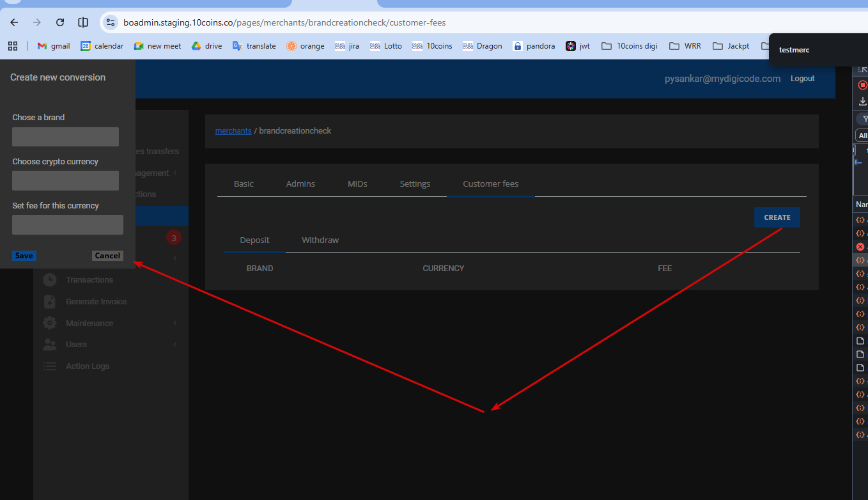Open the calendar bookmark

click(x=102, y=46)
